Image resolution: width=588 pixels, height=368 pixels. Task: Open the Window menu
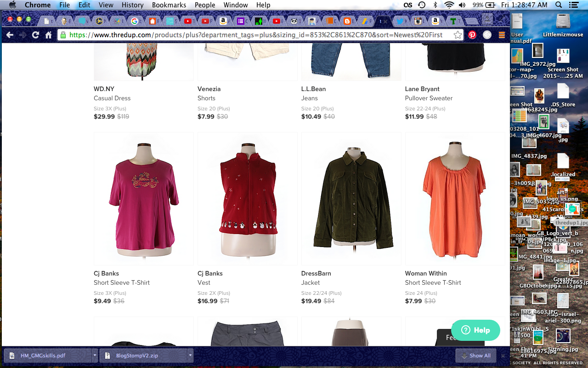tap(236, 5)
